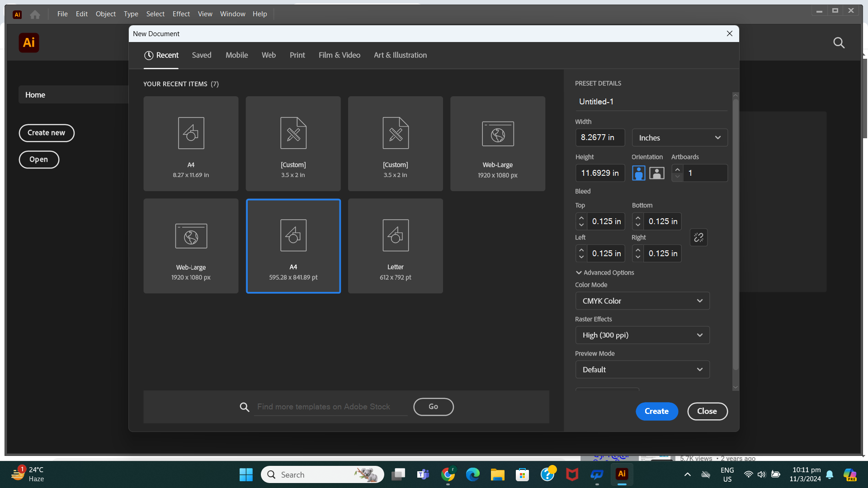Open the weather widget showing 24°C Haze
Image resolution: width=868 pixels, height=488 pixels.
coord(28,474)
